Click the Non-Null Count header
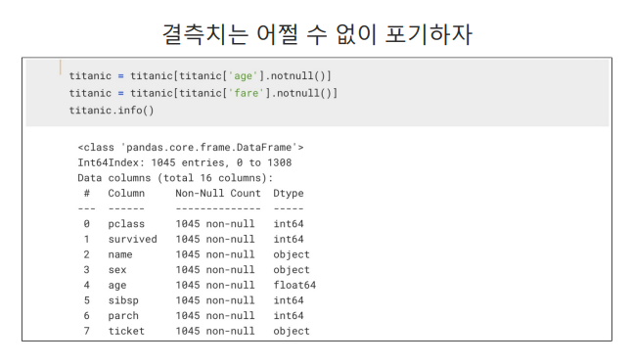This screenshot has height=364, width=632. coord(218,193)
